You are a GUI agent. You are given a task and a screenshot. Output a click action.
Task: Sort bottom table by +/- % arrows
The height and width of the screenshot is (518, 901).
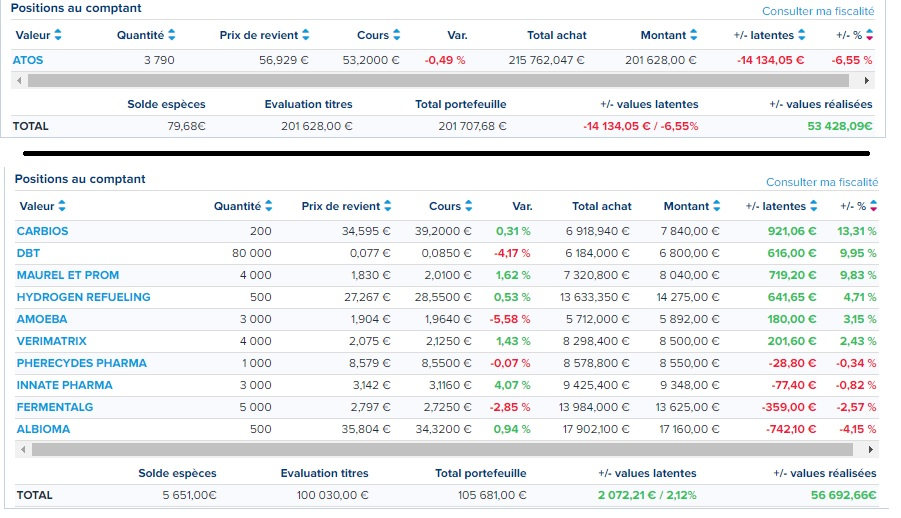pyautogui.click(x=873, y=206)
